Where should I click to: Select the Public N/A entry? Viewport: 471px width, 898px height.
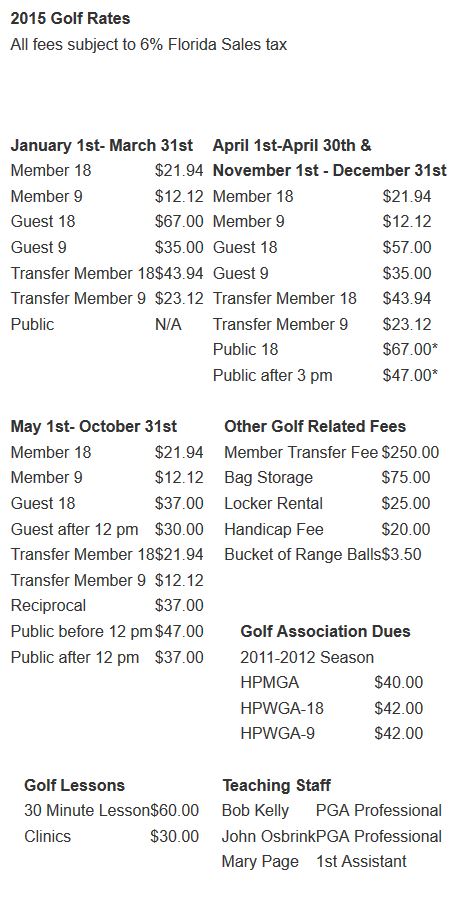tap(96, 324)
